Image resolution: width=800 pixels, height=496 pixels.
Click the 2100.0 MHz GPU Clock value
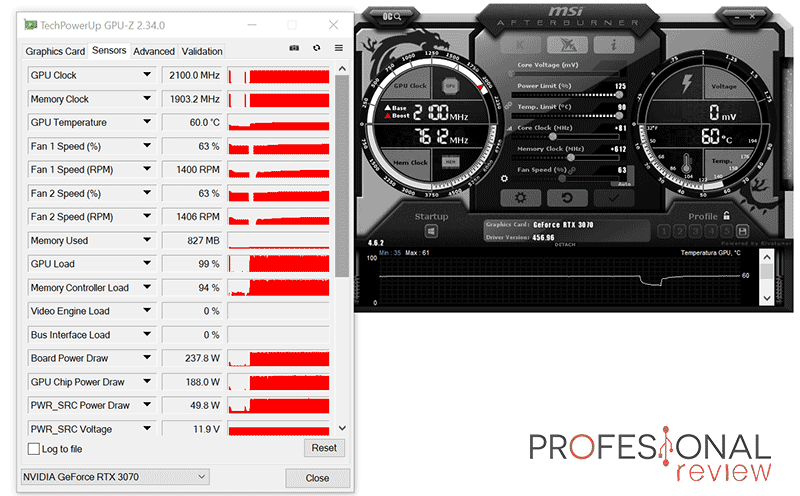pos(194,75)
